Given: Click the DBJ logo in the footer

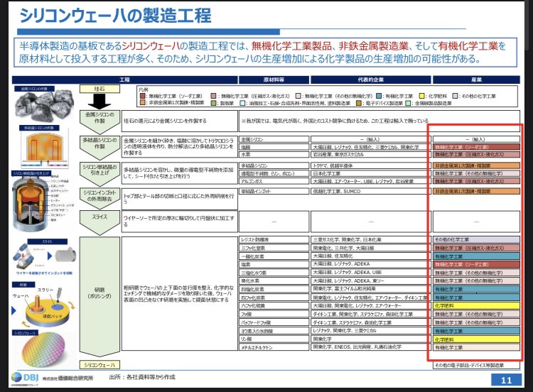Looking at the screenshot, I should pyautogui.click(x=26, y=378).
